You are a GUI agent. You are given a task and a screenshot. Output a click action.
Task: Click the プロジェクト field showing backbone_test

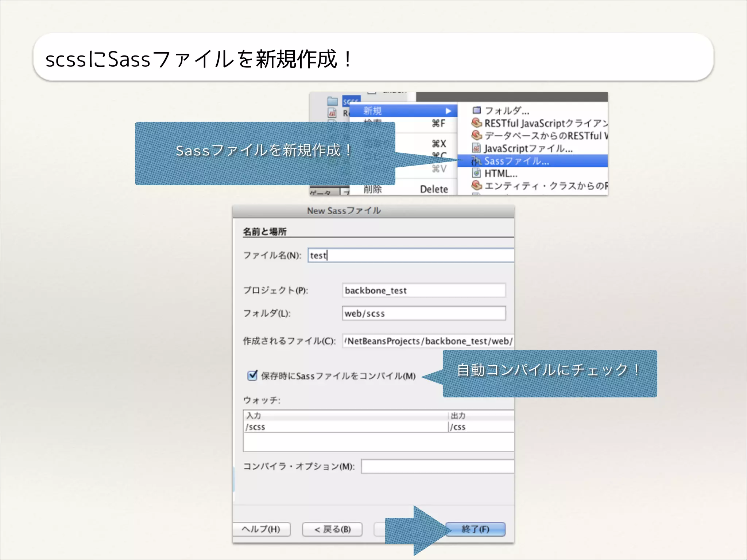[x=424, y=290]
